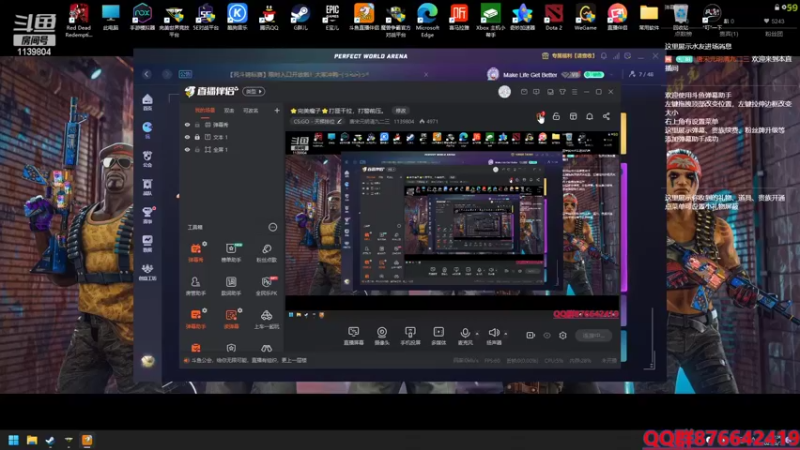Click the share icon above the preview
The image size is (800, 450).
[x=606, y=116]
